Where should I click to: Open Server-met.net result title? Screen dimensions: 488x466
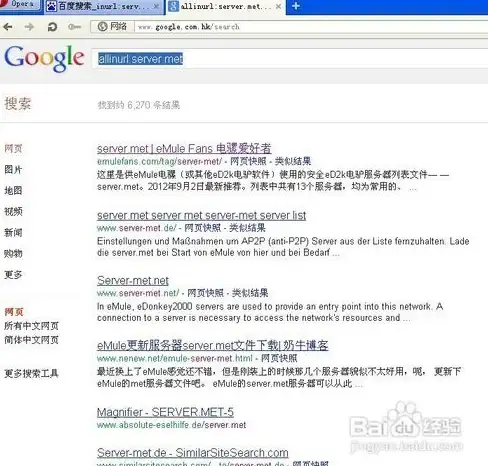tap(133, 281)
